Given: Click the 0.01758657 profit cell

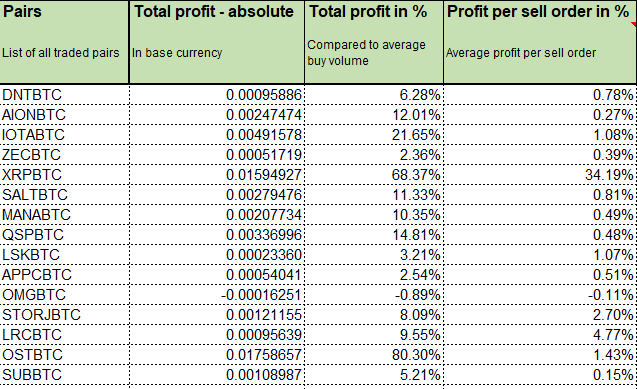Looking at the screenshot, I should [x=217, y=354].
